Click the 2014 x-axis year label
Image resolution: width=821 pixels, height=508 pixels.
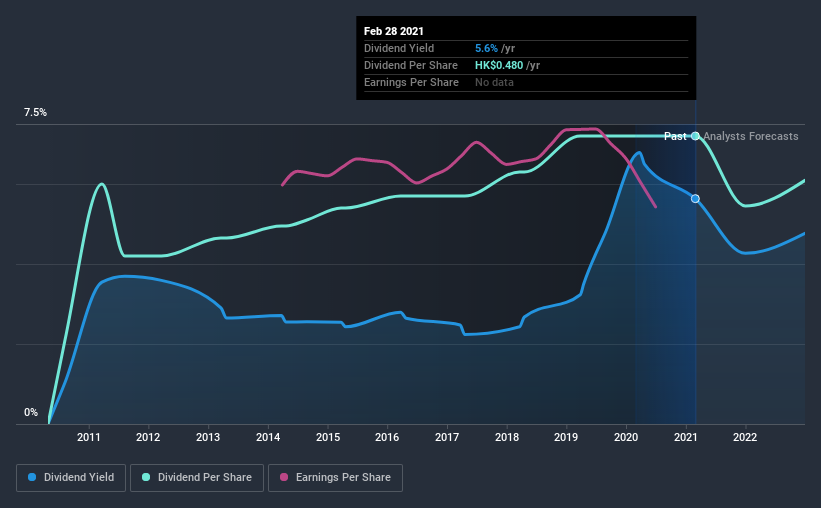268,437
